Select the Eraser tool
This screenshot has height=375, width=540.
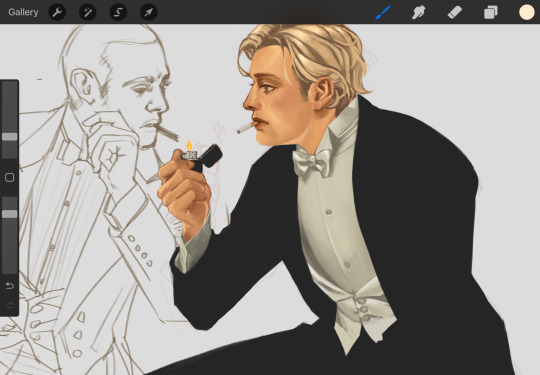[x=455, y=12]
